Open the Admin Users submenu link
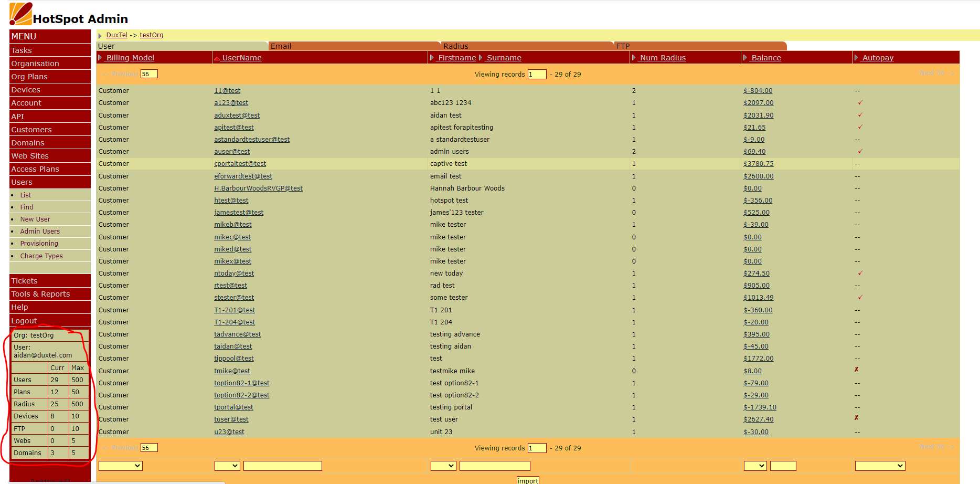 [40, 232]
